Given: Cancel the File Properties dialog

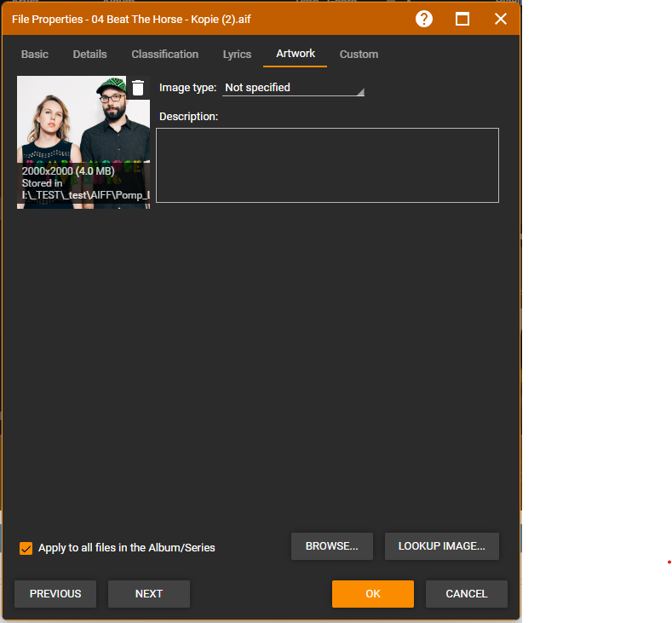Looking at the screenshot, I should point(467,594).
